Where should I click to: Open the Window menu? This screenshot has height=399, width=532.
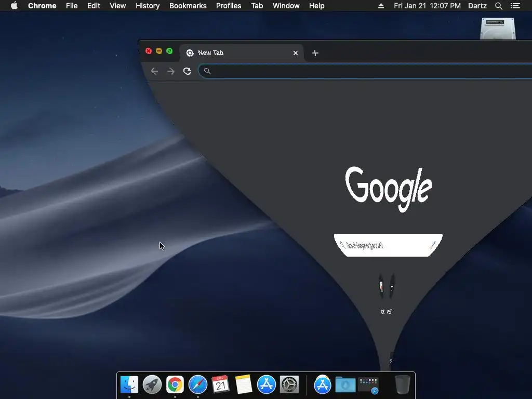point(286,6)
